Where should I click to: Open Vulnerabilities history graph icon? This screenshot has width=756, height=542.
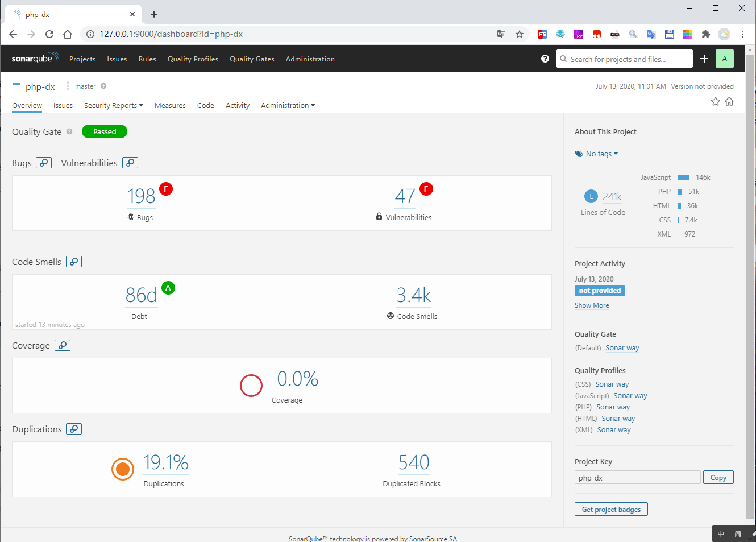tap(130, 163)
